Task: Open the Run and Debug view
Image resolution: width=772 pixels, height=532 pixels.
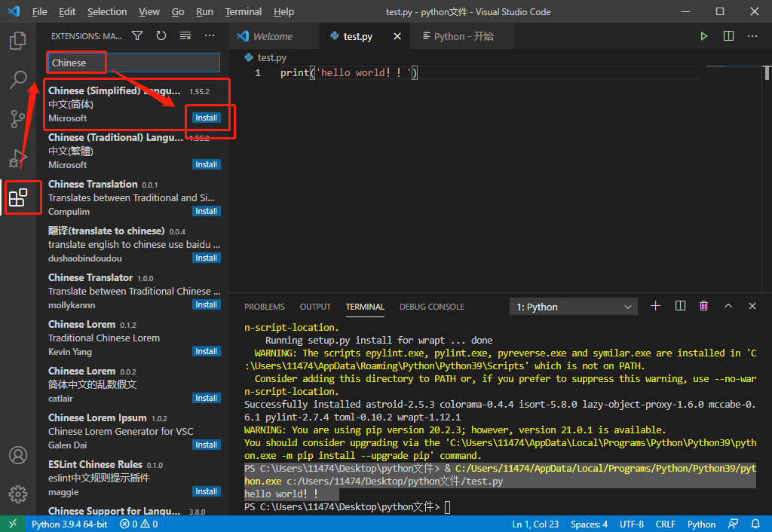Action: click(17, 158)
